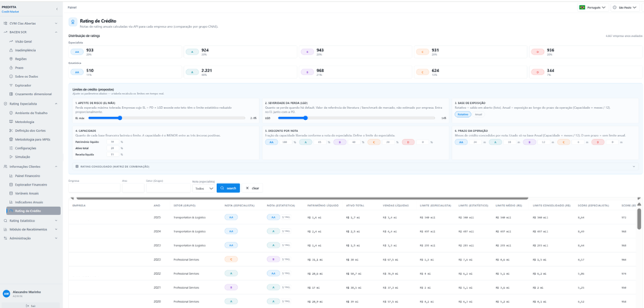Click the Sair logout icon
The image size is (644, 308).
(27, 306)
